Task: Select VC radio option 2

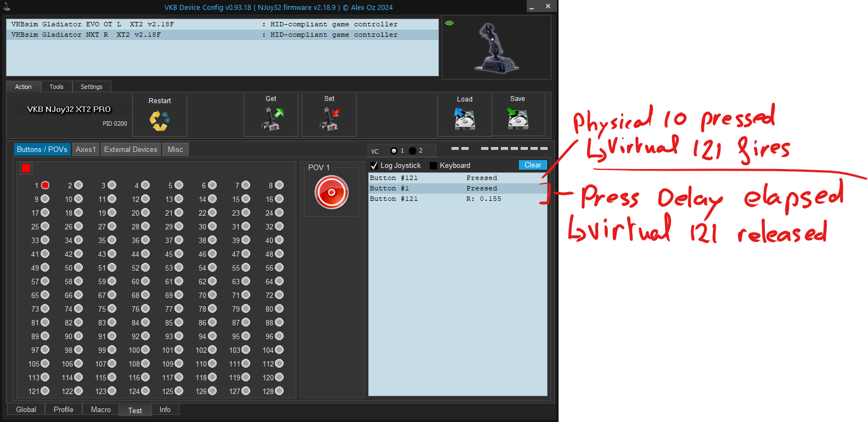Action: click(x=413, y=151)
